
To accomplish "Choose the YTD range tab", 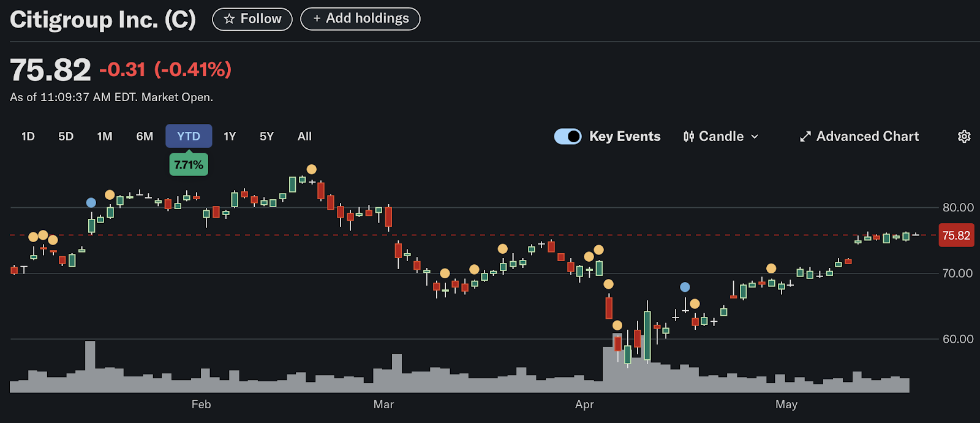I will [x=189, y=136].
